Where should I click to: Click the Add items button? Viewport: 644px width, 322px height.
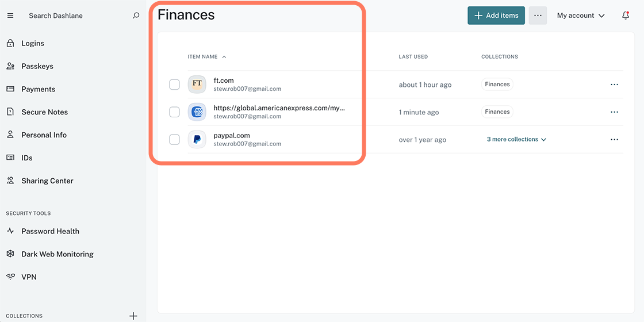click(496, 16)
